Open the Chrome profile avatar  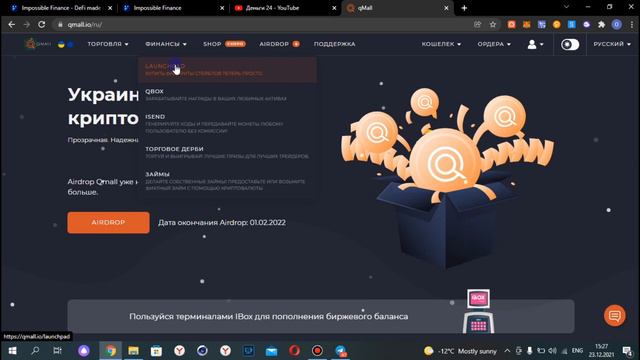617,24
